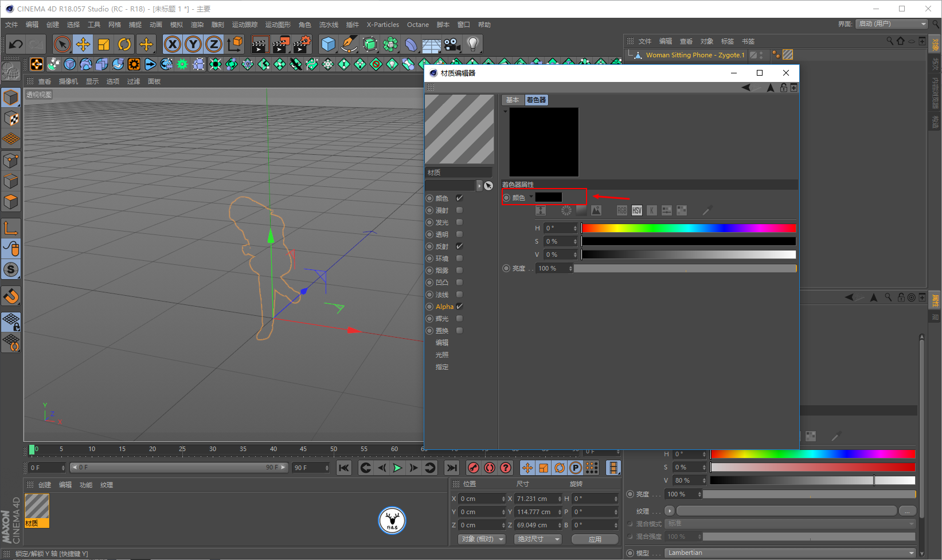The image size is (942, 560).
Task: Open the Octane menu
Action: pos(417,25)
